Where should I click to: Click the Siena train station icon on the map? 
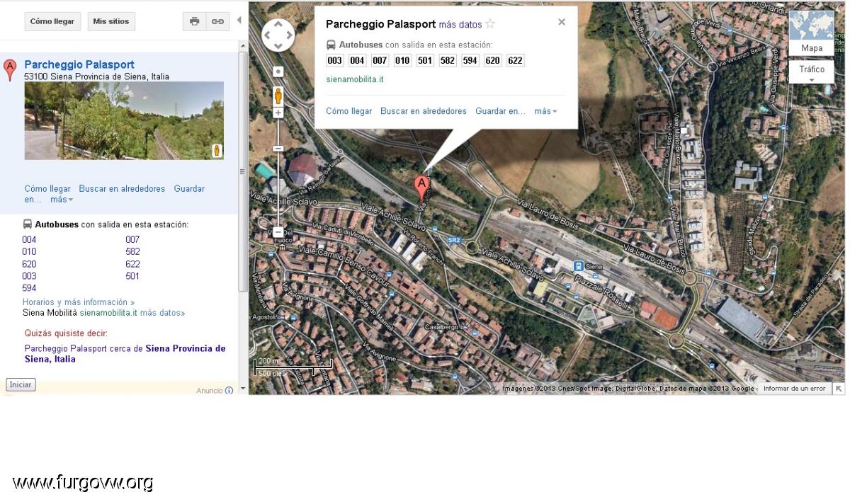pyautogui.click(x=579, y=266)
